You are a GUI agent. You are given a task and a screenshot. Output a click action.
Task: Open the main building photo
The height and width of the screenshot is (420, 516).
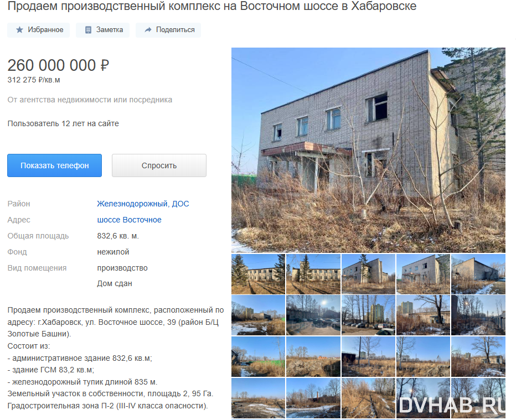(368, 150)
